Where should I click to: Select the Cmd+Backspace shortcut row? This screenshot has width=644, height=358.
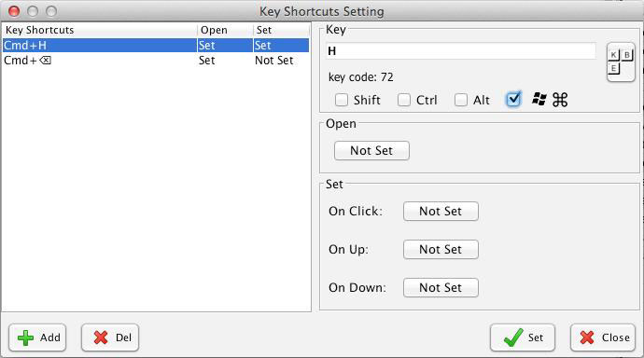[x=156, y=61]
